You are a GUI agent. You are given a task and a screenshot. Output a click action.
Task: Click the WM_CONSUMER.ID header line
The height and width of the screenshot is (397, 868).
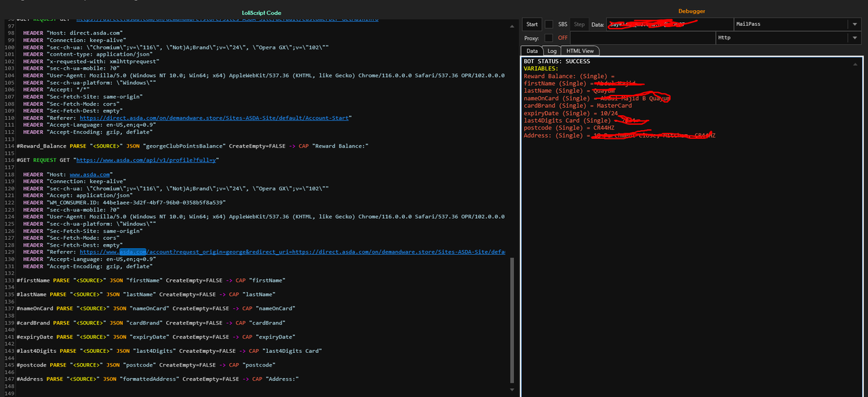pyautogui.click(x=124, y=203)
